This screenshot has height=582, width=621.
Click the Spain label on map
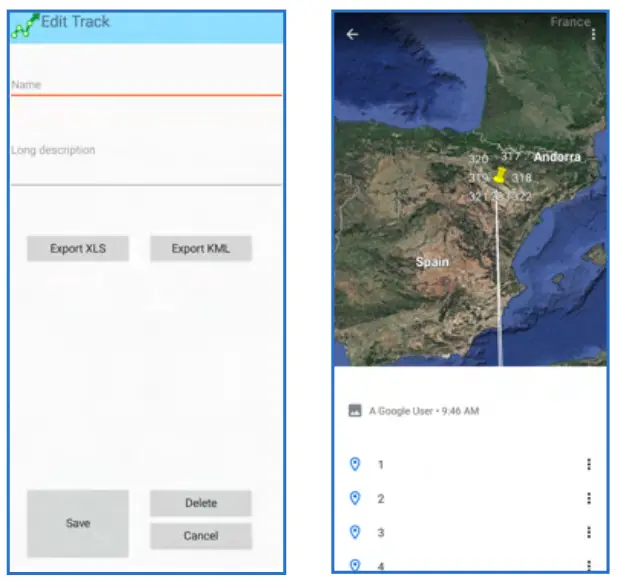[432, 262]
